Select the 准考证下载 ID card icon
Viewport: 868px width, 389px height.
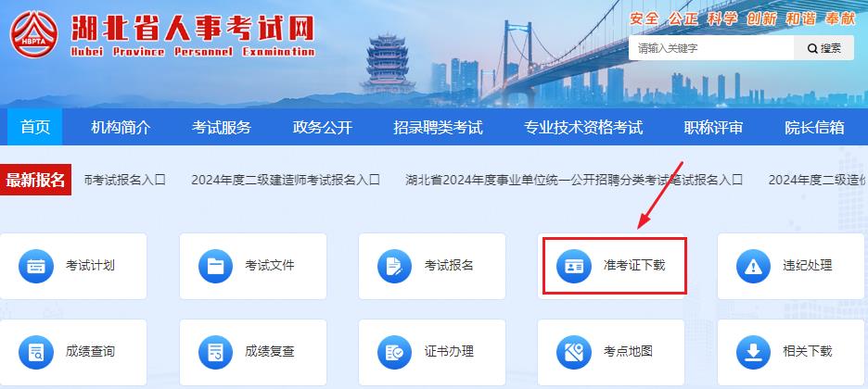coord(574,267)
